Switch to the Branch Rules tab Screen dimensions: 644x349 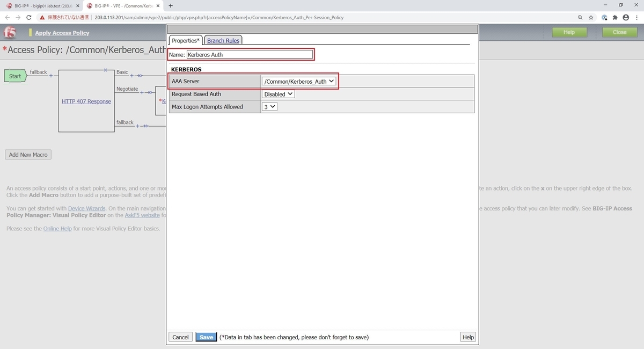tap(223, 40)
